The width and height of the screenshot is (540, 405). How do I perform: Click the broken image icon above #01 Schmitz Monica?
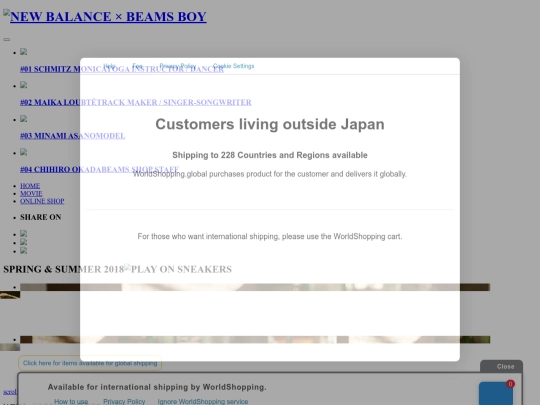(23, 52)
